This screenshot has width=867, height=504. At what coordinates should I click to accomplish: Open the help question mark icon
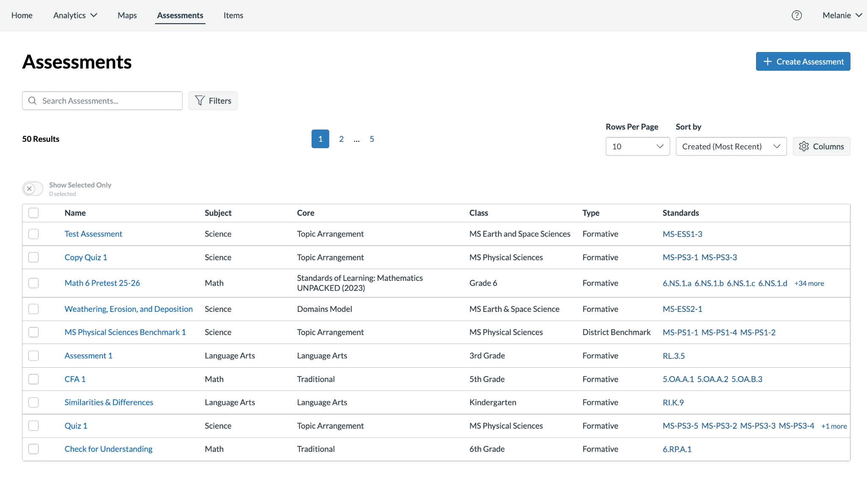pyautogui.click(x=797, y=15)
